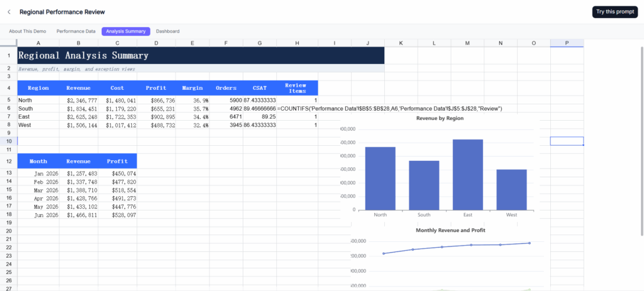This screenshot has height=291, width=644.
Task: Click the selected cell P10
Action: pos(567,141)
